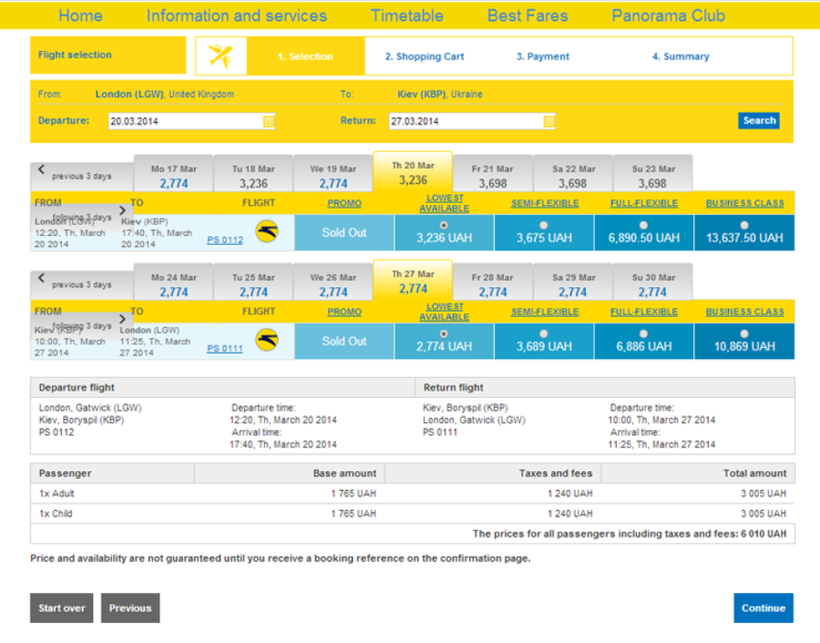Open return SEMI-FLEXIBLE fare info link

[x=544, y=312]
